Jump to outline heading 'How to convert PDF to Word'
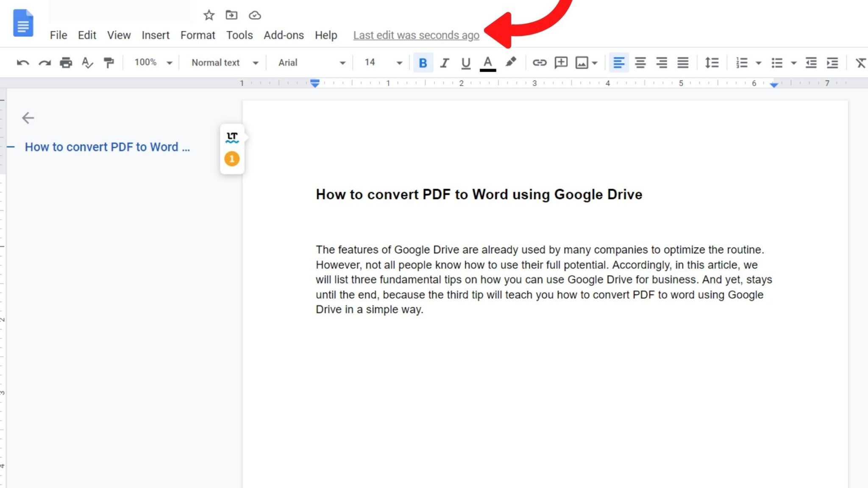The image size is (868, 488). pyautogui.click(x=107, y=147)
